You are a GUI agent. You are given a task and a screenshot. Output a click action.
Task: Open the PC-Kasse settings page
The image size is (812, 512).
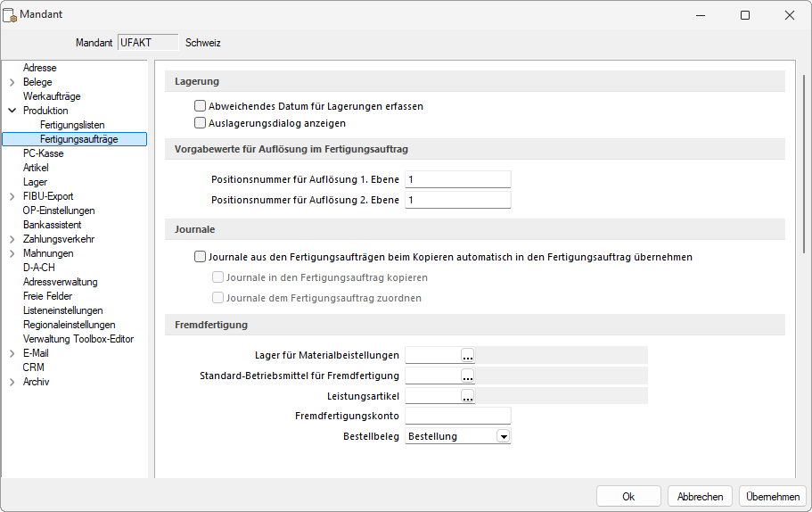click(43, 153)
